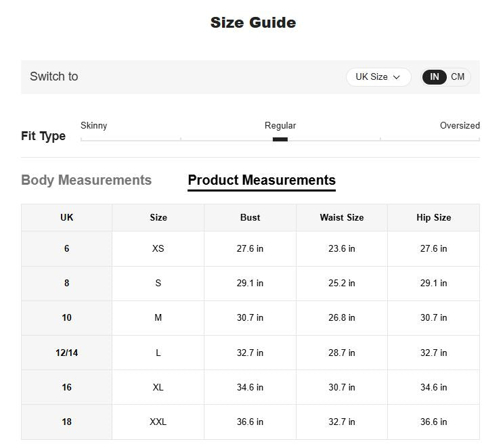The height and width of the screenshot is (448, 503).
Task: Select the IN unit toggle
Action: [x=434, y=77]
